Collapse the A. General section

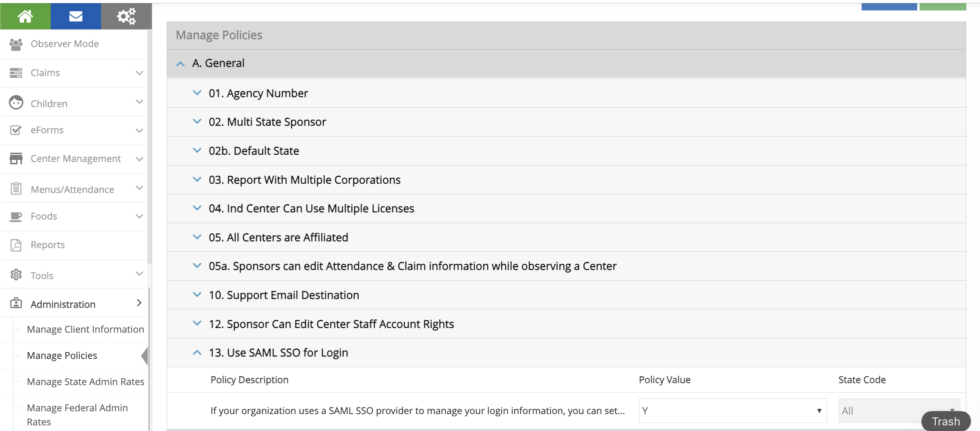tap(180, 64)
